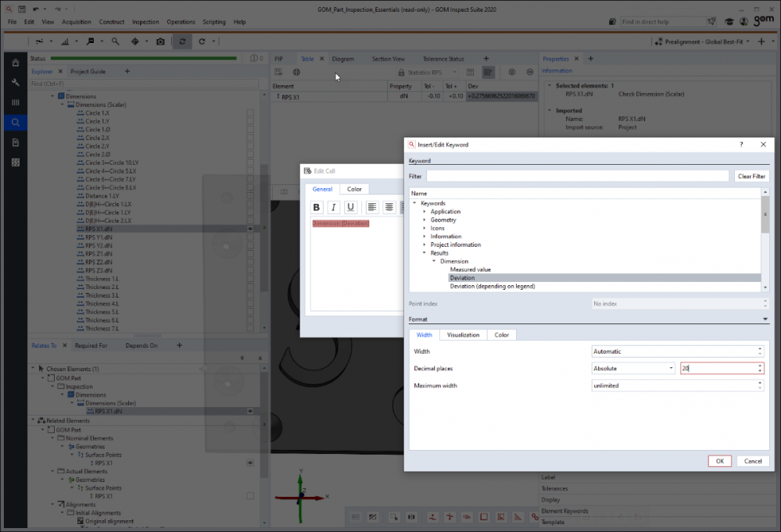Toggle visibility checkbox for Circle 1.X
The width and height of the screenshot is (781, 532).
(x=250, y=113)
